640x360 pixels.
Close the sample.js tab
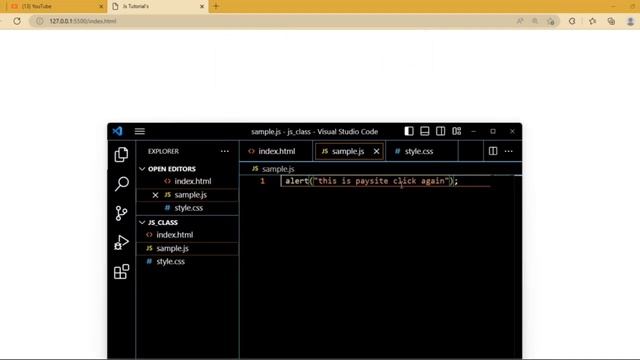click(x=376, y=151)
